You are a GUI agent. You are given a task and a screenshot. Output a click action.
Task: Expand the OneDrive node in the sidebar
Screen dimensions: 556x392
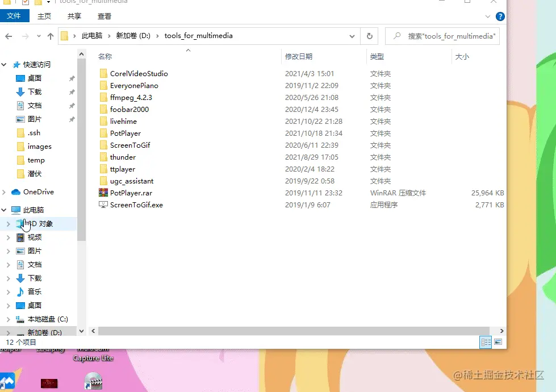pos(5,191)
